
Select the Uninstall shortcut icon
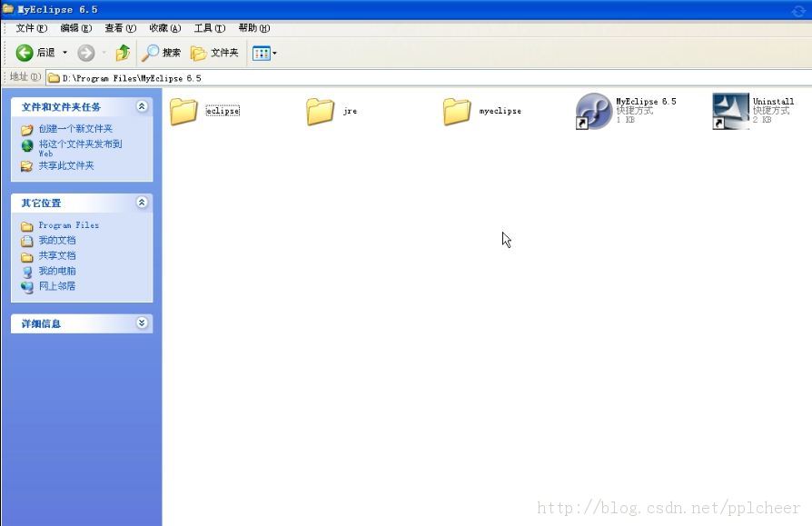(x=730, y=111)
